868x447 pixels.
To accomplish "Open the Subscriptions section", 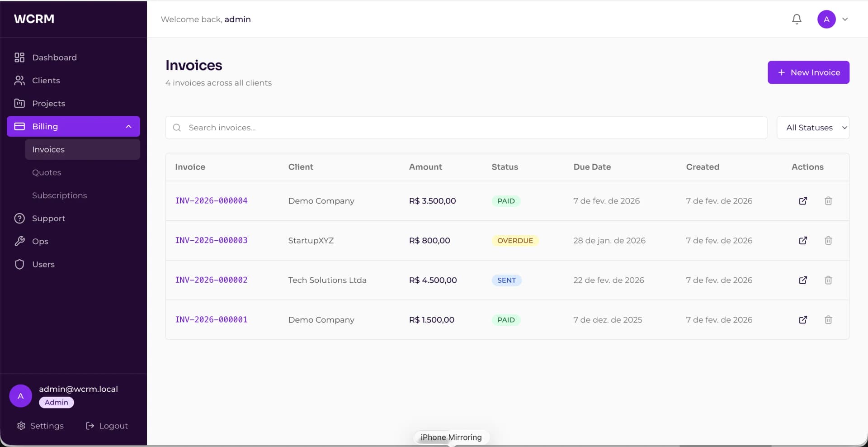I will tap(59, 195).
